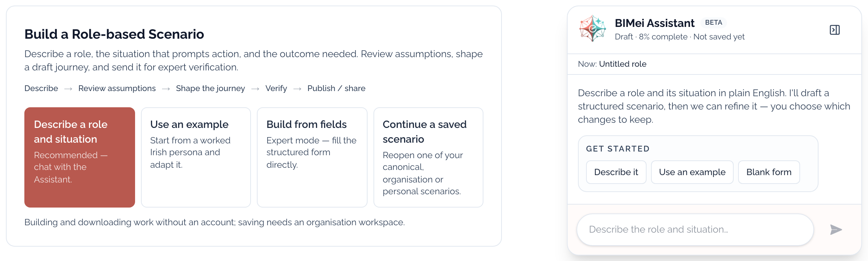Viewport: 868px width, 261px height.
Task: Collapse the BIMei Assistant side panel icon
Action: point(834,30)
